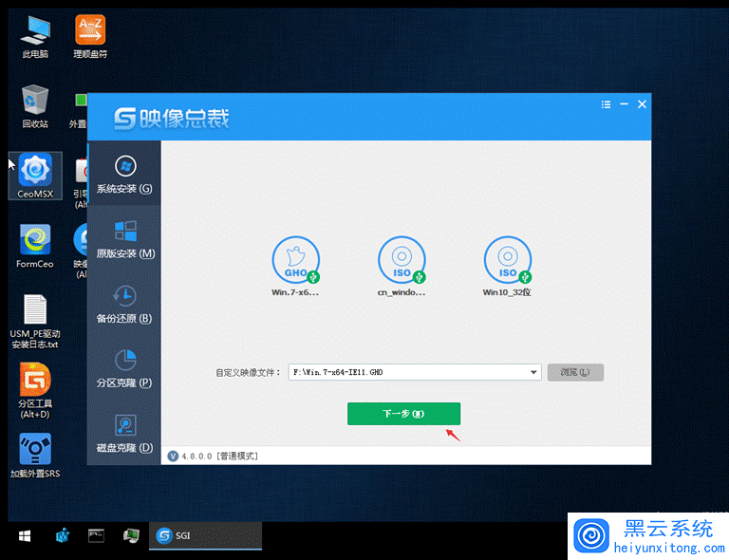Open the Windows Start button

24,536
